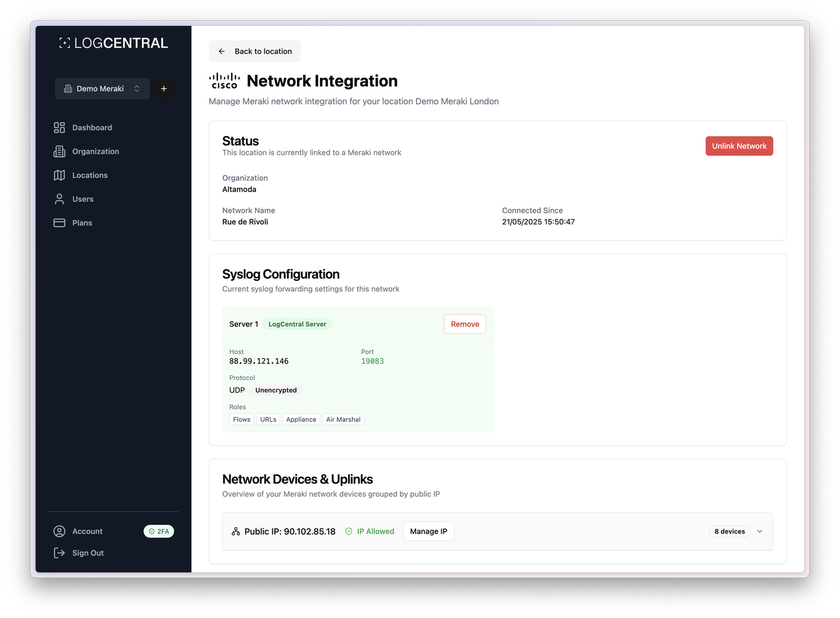
Task: Click the back arrow icon
Action: pos(222,51)
